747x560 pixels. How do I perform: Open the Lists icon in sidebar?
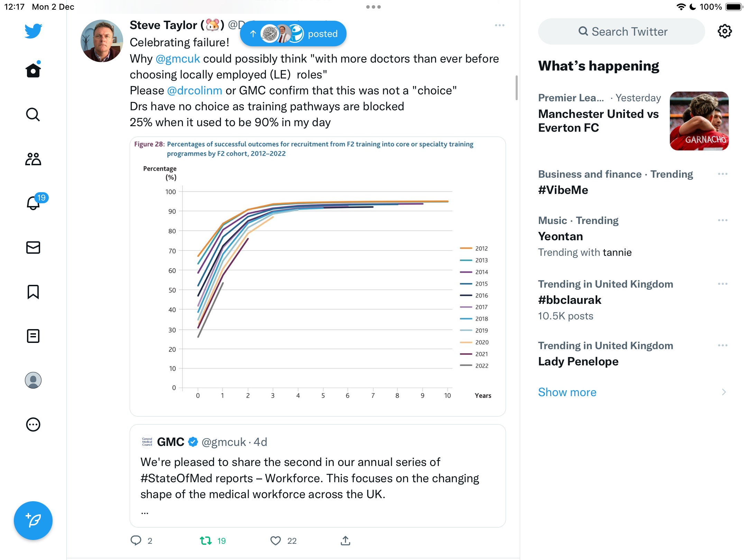(33, 336)
